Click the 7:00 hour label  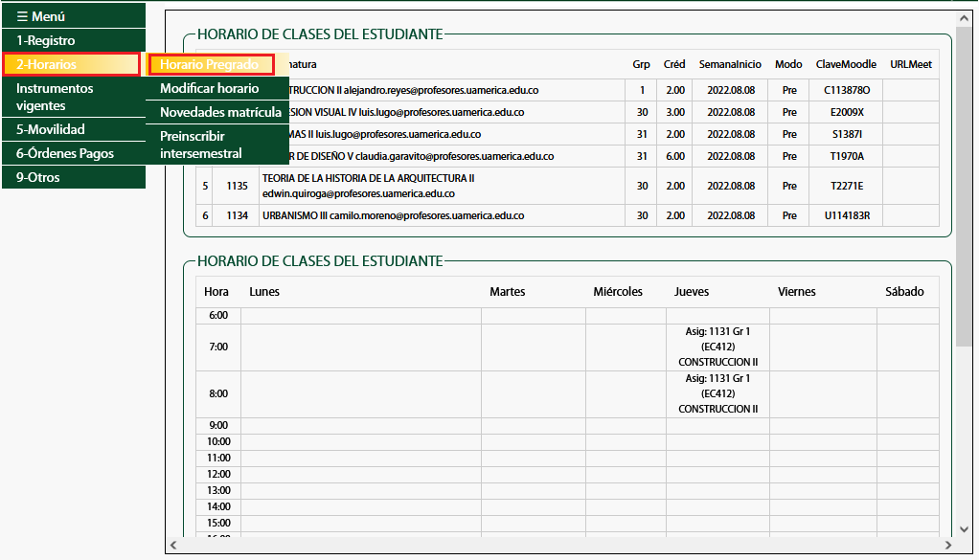click(218, 347)
